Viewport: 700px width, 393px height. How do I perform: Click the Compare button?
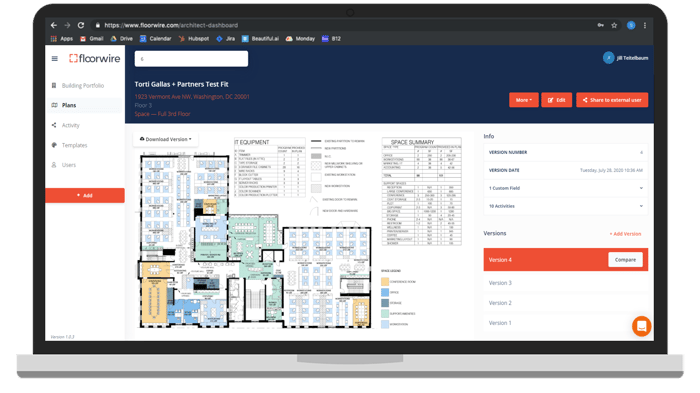click(x=625, y=259)
